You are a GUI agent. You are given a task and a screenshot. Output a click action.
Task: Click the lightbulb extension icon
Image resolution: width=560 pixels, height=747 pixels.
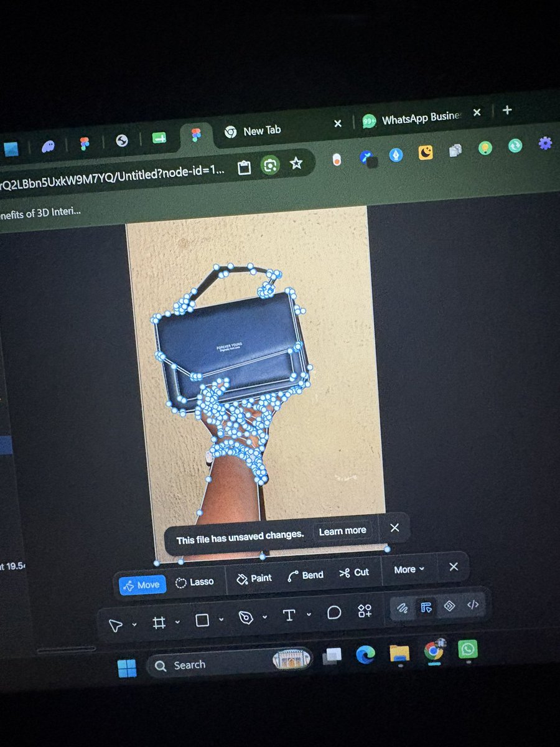[x=485, y=148]
